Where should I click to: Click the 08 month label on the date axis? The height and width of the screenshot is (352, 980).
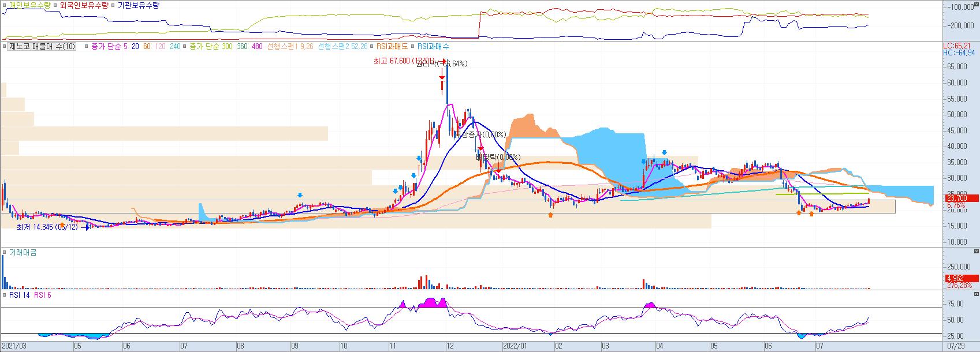click(241, 346)
